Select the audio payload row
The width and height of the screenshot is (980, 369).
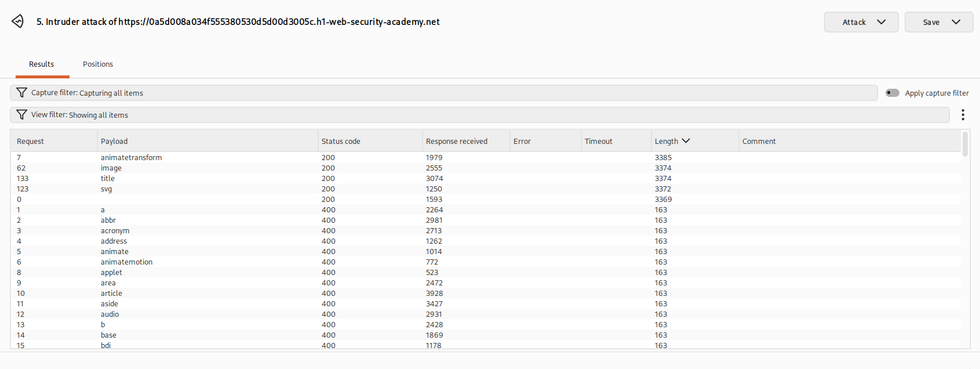pyautogui.click(x=486, y=314)
